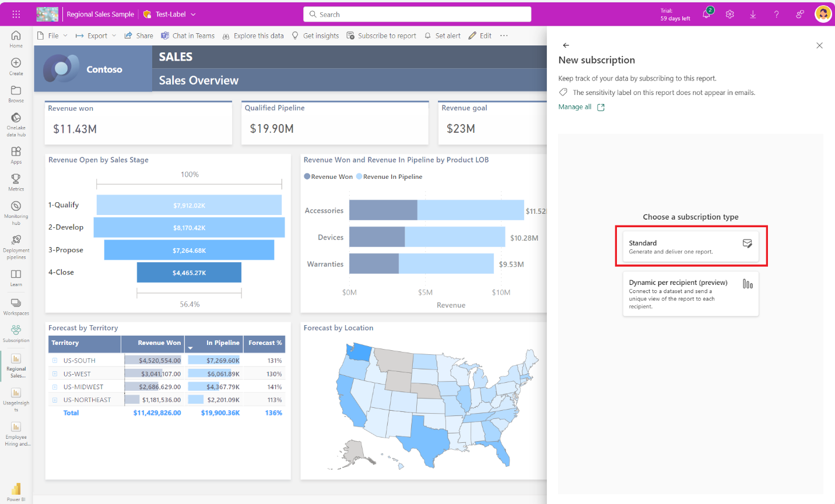
Task: Choose Dynamic per recipient subscription type
Action: tap(690, 294)
